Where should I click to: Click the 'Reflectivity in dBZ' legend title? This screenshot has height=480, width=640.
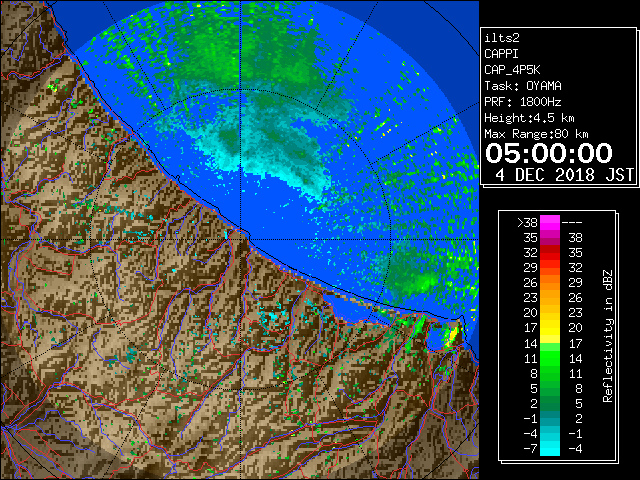[607, 336]
